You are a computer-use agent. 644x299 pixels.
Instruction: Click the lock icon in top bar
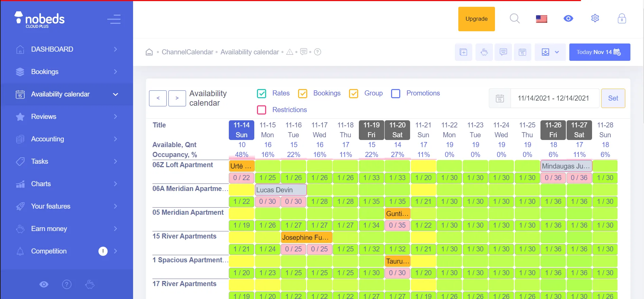[x=622, y=19]
